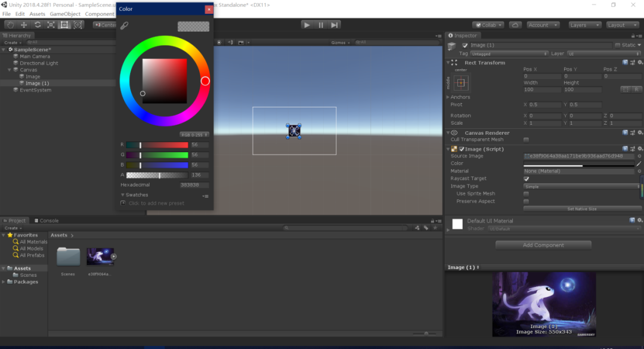This screenshot has width=644, height=349.
Task: Open Rect Transform gear settings
Action: tap(640, 63)
